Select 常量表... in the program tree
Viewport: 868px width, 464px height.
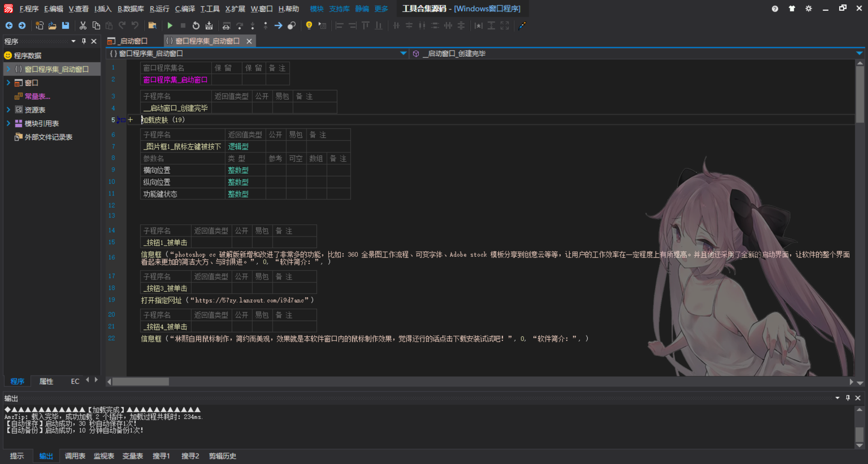38,96
